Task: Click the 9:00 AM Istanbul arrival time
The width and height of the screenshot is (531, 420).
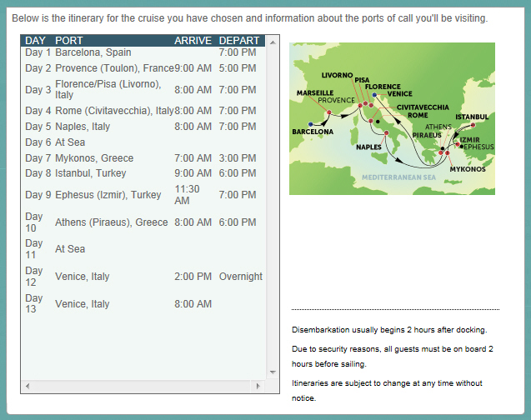Action: 193,173
